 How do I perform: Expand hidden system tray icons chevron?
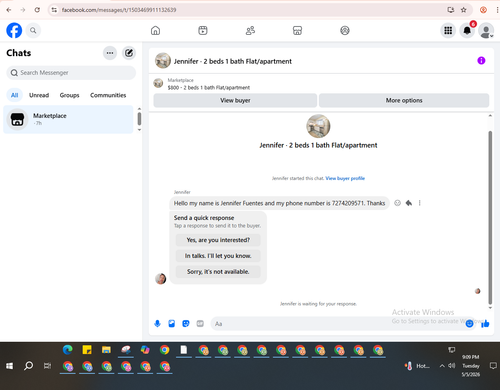click(x=442, y=366)
